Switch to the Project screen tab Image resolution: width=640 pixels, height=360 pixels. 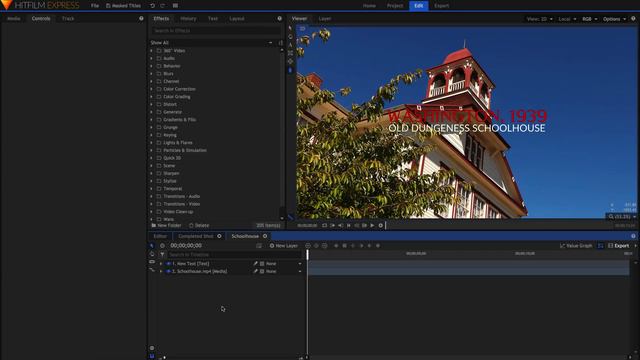point(395,6)
